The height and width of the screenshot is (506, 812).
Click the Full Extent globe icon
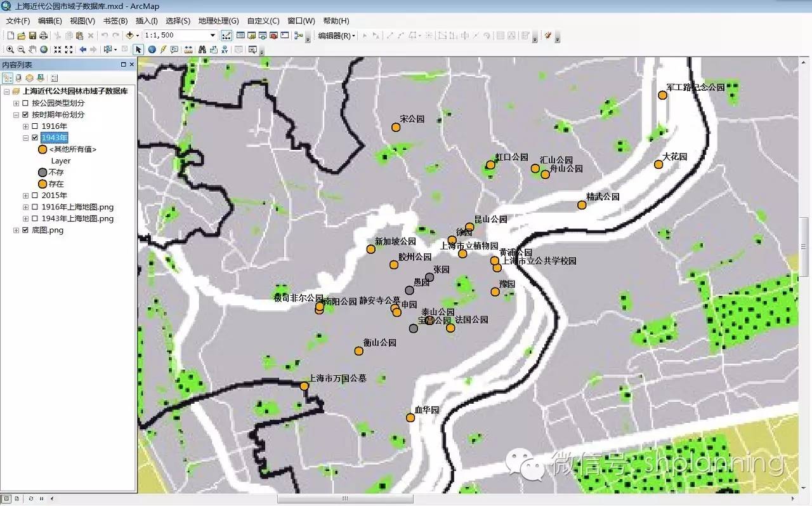[44, 50]
